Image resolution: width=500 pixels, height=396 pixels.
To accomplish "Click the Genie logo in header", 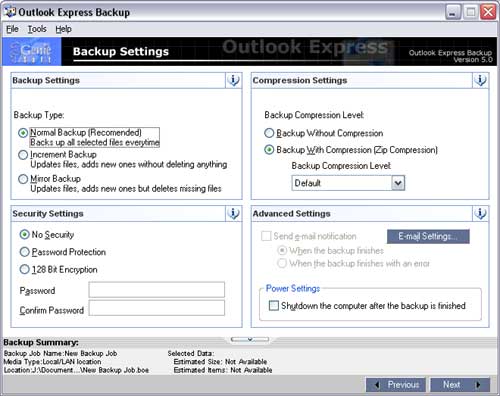I will [x=32, y=51].
